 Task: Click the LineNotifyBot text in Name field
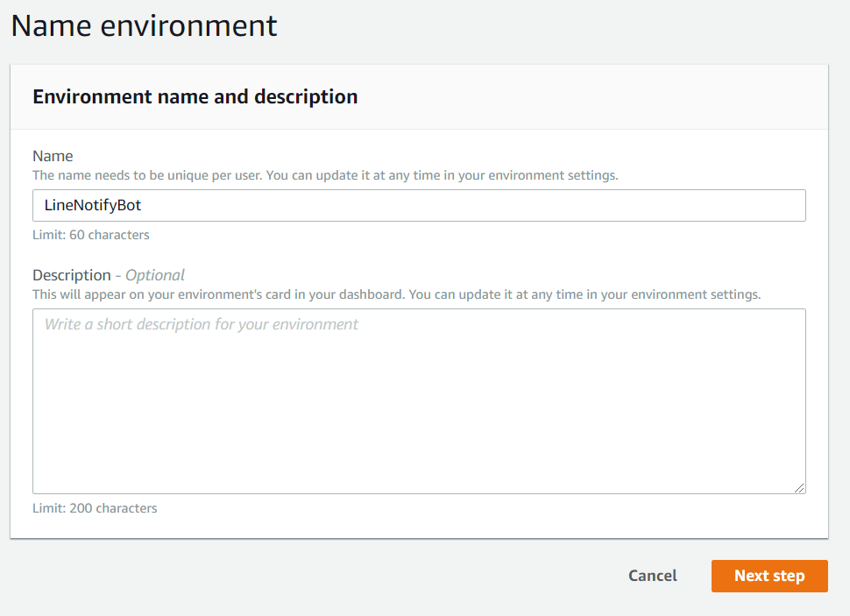coord(93,206)
